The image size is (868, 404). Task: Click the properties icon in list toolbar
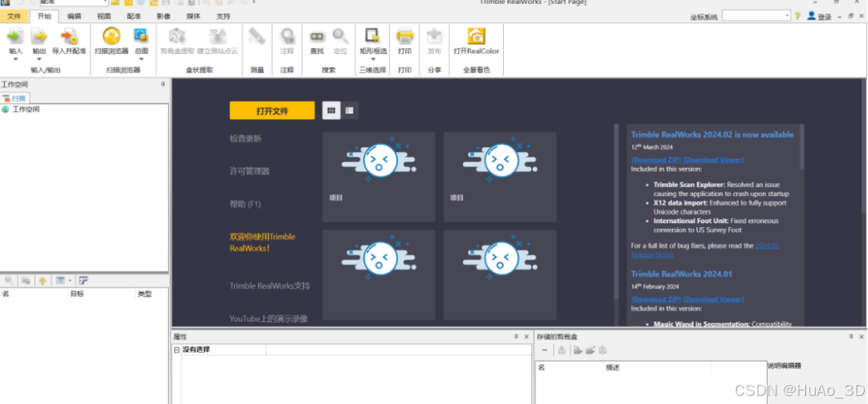(84, 280)
